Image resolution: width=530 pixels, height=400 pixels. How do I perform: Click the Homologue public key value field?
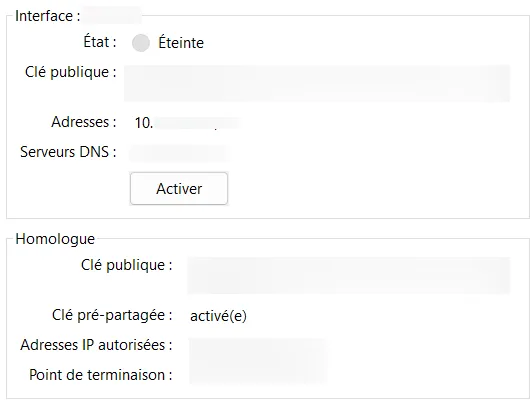(x=348, y=276)
